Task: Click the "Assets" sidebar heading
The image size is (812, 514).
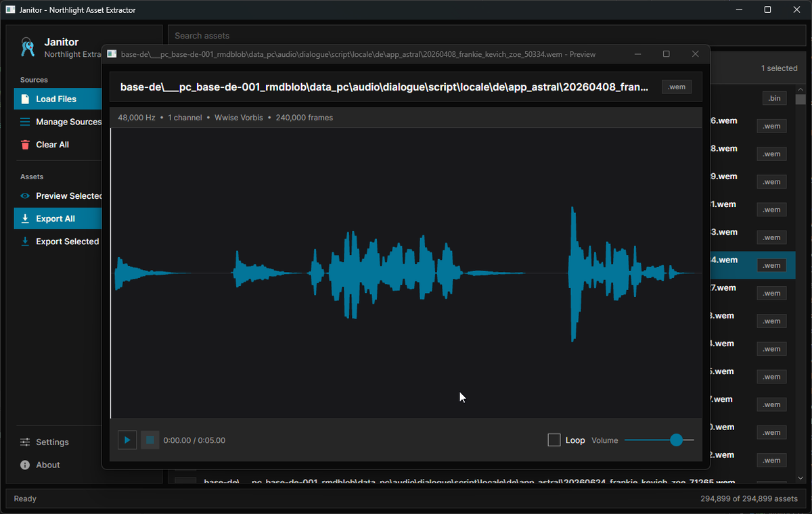Action: pyautogui.click(x=32, y=177)
